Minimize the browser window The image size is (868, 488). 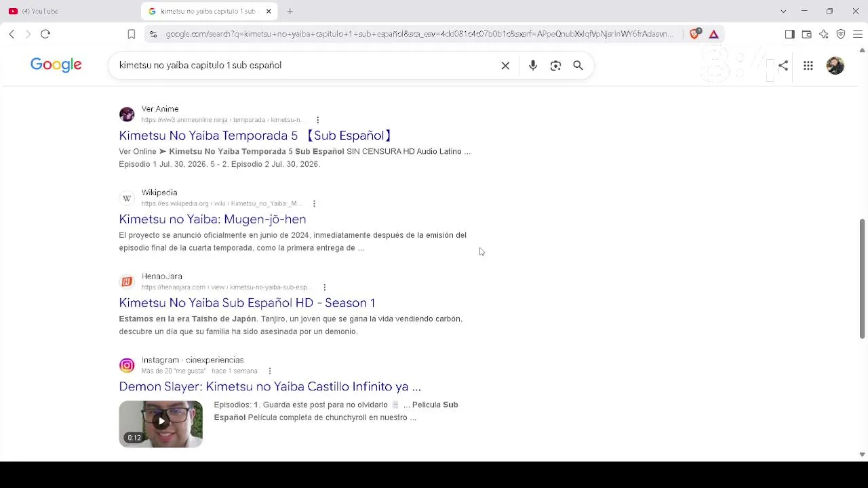click(804, 11)
